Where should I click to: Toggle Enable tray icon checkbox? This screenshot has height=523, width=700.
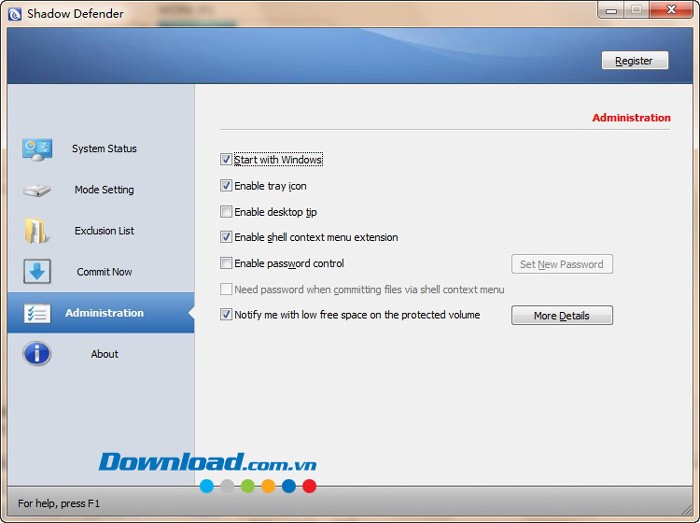point(226,186)
